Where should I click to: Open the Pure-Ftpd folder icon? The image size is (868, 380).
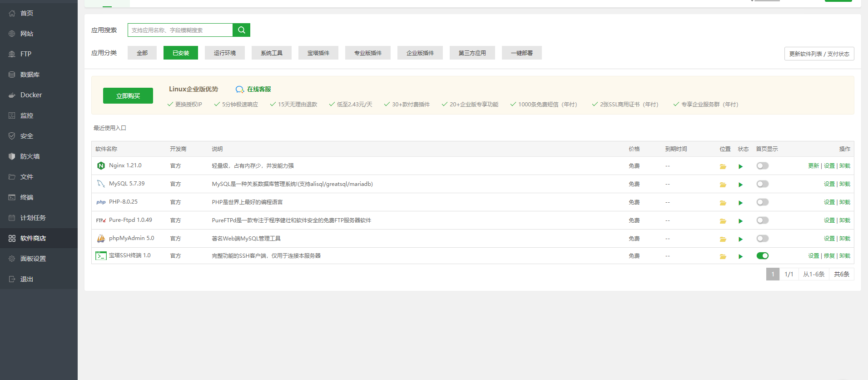tap(723, 221)
